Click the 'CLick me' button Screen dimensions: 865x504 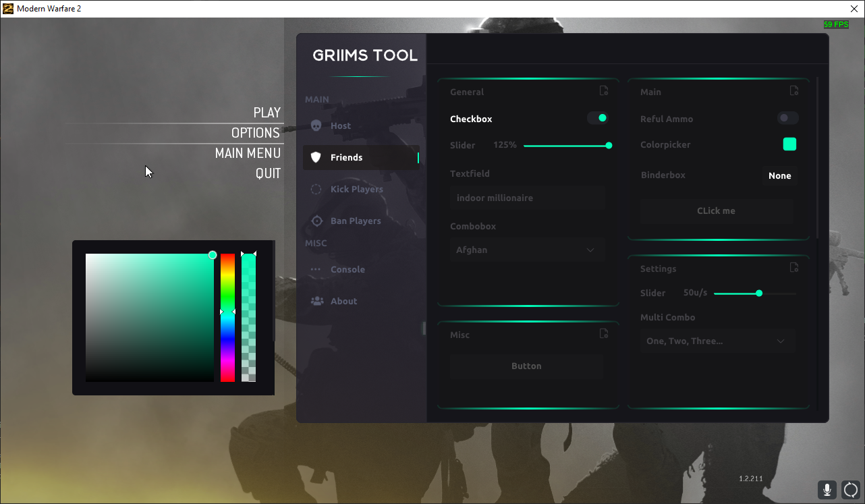pos(717,211)
